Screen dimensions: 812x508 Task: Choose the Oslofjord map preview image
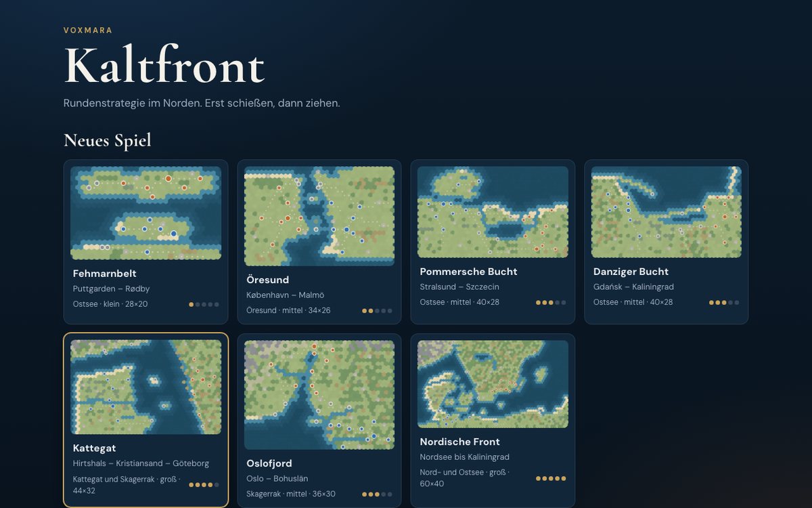(x=319, y=395)
